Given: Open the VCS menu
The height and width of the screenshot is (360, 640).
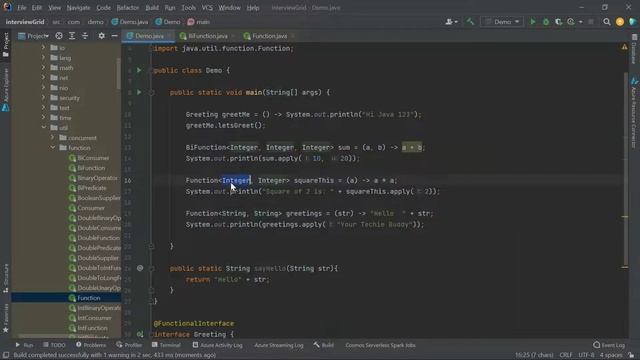Looking at the screenshot, I should pyautogui.click(x=207, y=7).
